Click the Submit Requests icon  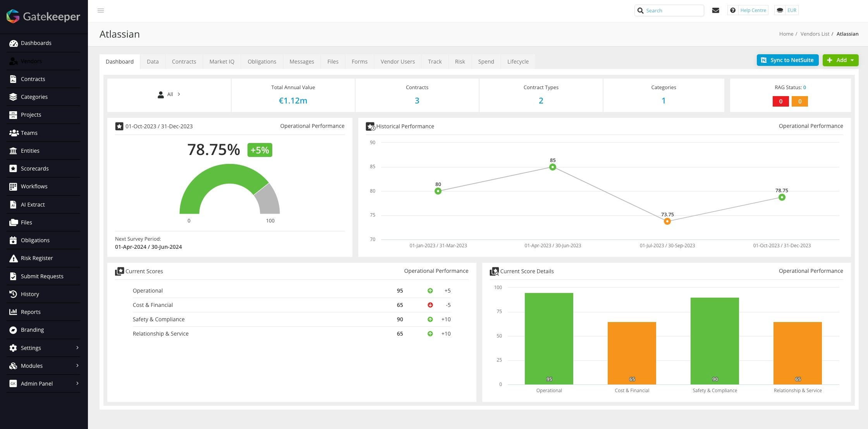click(x=13, y=276)
